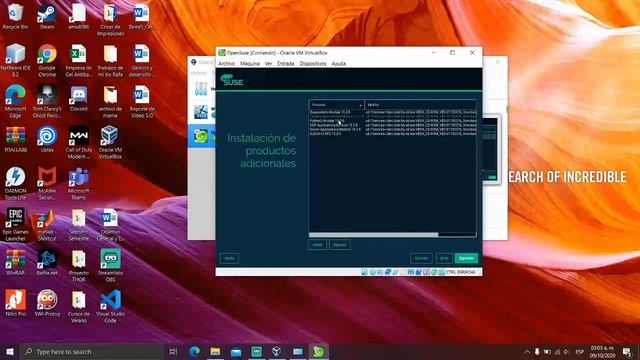Open the Ayuda menu in VM window
640x360 pixels.
338,64
